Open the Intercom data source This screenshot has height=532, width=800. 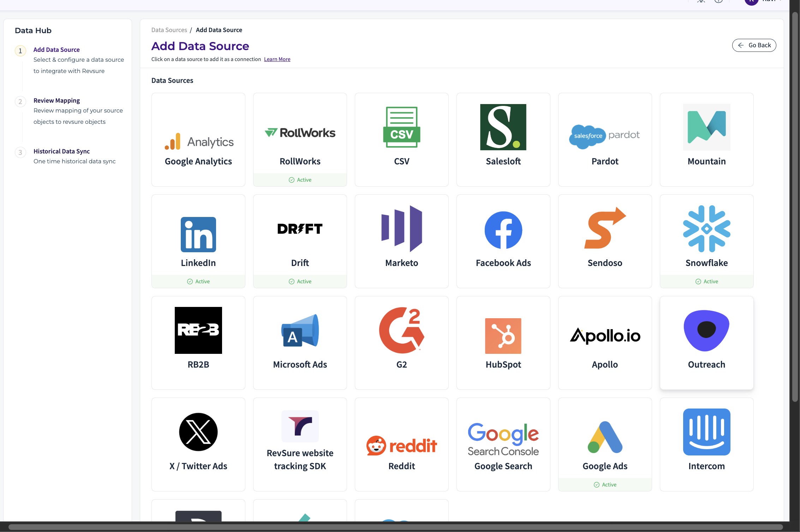[706, 445]
